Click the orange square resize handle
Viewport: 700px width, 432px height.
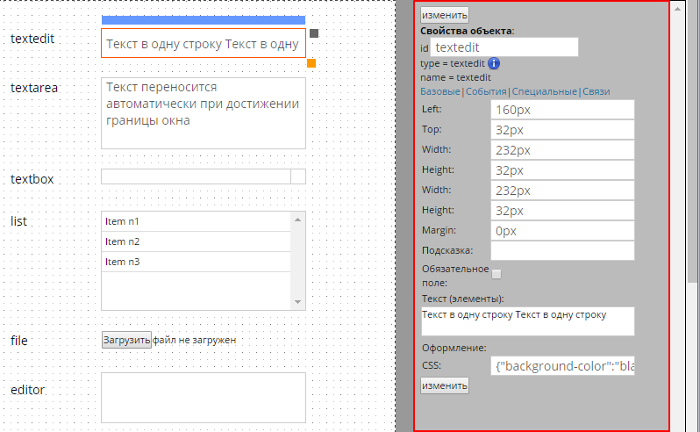[x=312, y=64]
